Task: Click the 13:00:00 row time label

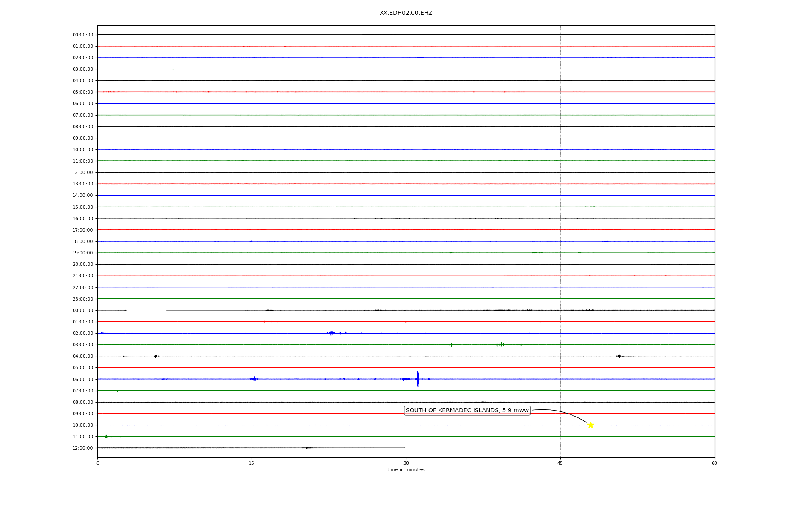Action: pyautogui.click(x=82, y=184)
